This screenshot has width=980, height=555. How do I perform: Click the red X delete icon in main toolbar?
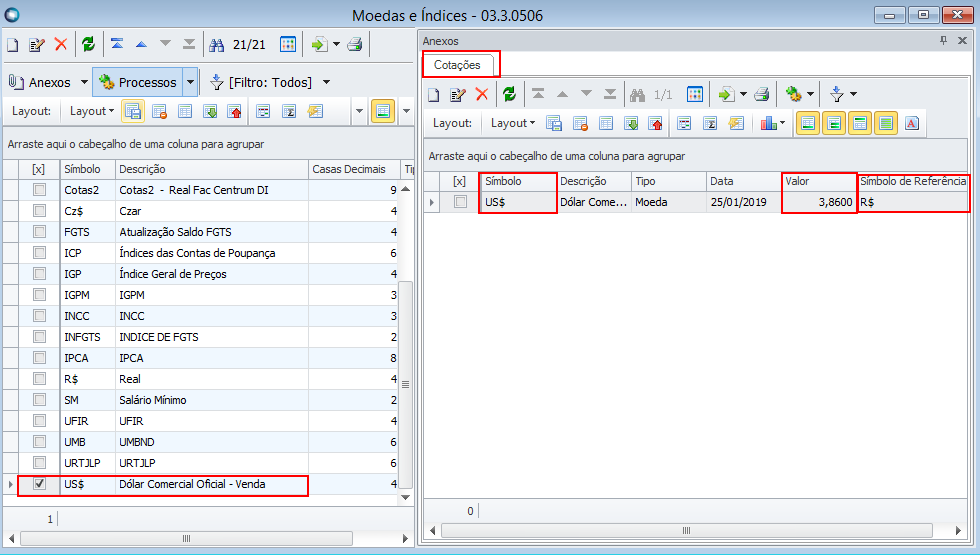tap(61, 44)
